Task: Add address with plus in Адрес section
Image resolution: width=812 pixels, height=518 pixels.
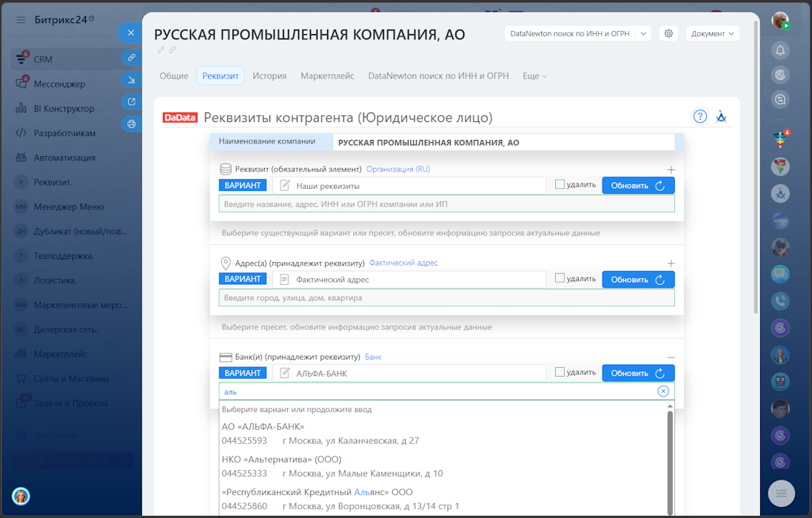Action: click(671, 263)
